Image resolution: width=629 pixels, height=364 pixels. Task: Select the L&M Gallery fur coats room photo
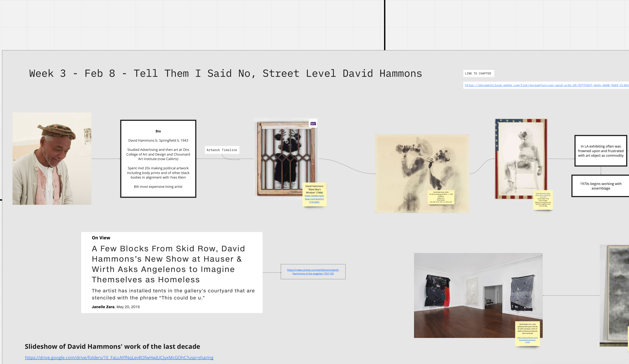(x=478, y=295)
